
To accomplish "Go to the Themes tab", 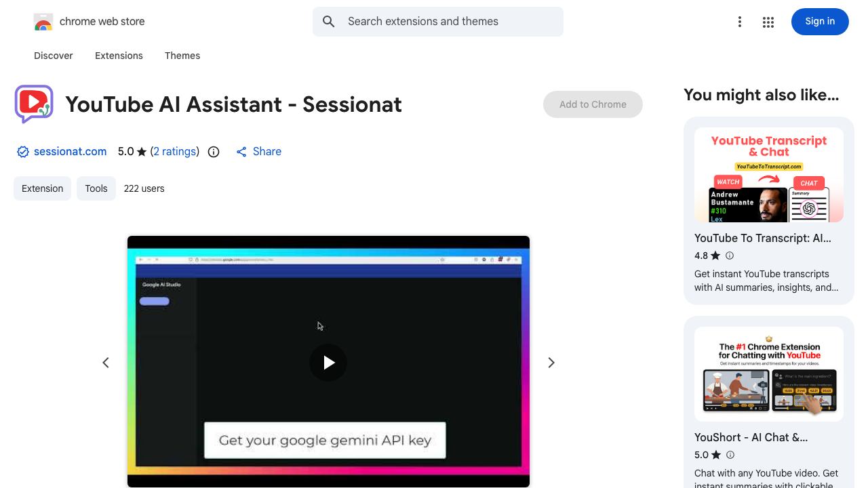I will coord(182,56).
